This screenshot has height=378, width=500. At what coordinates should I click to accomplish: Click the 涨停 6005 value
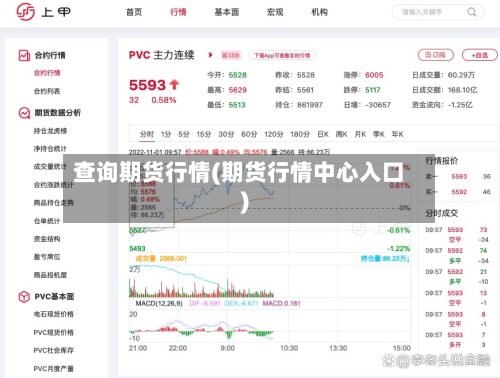tap(374, 75)
